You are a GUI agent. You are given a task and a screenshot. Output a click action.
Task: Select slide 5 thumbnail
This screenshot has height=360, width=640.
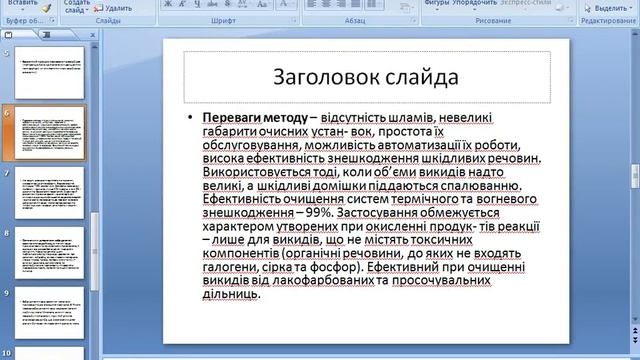coord(49,73)
